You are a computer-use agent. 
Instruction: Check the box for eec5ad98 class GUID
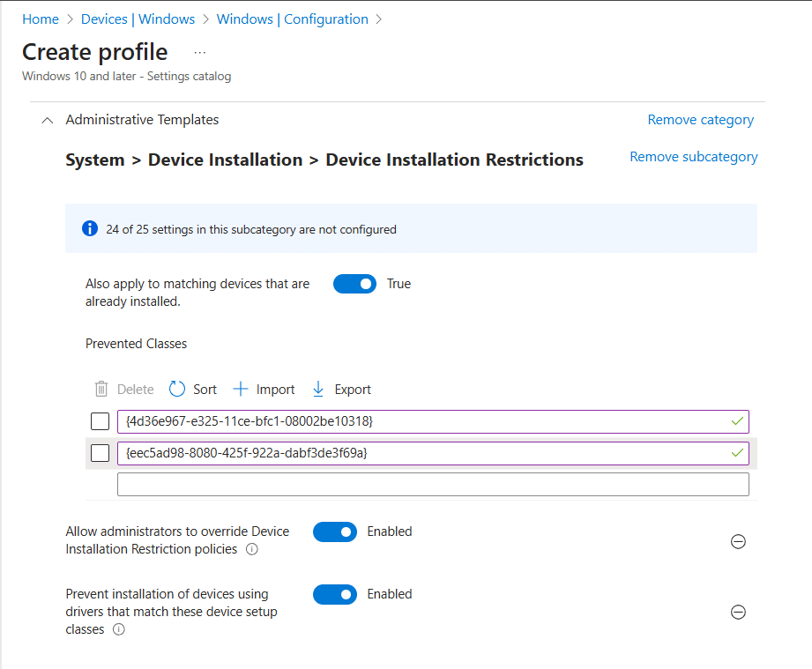101,453
